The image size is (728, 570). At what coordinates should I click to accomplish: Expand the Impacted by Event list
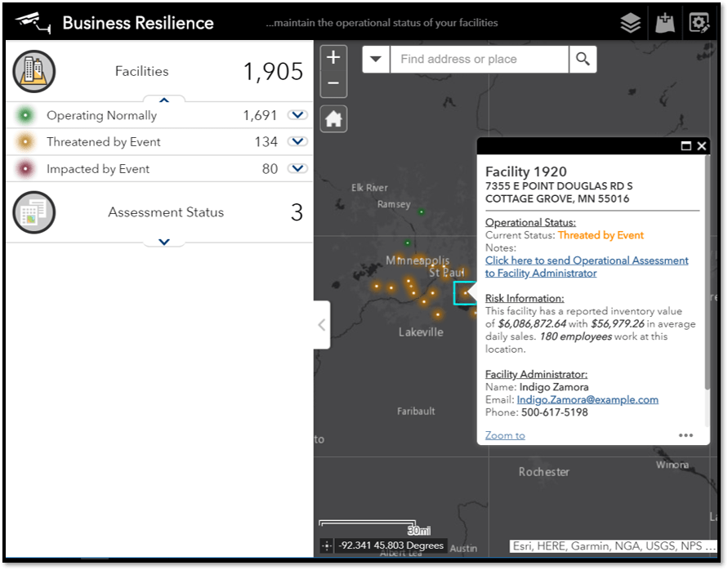[297, 169]
